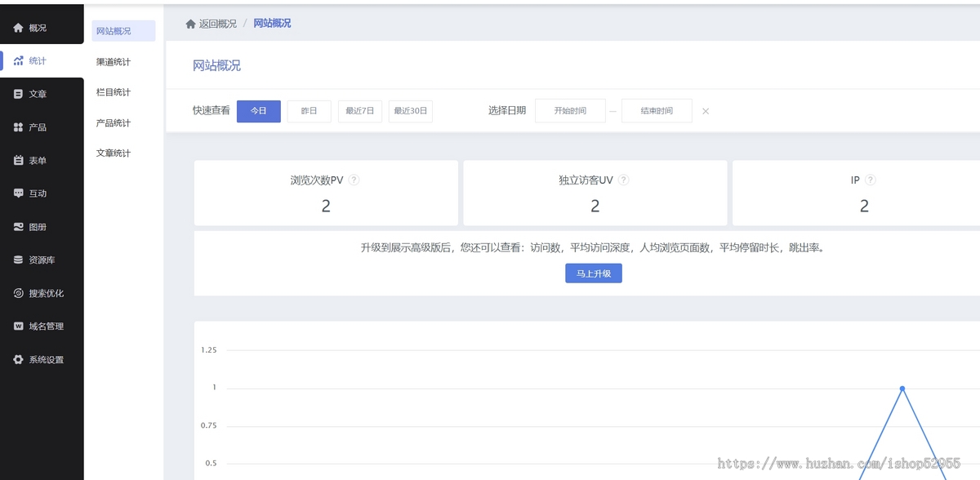Click the 马上升级 upgrade button
Viewport: 980px width, 480px height.
(x=594, y=273)
